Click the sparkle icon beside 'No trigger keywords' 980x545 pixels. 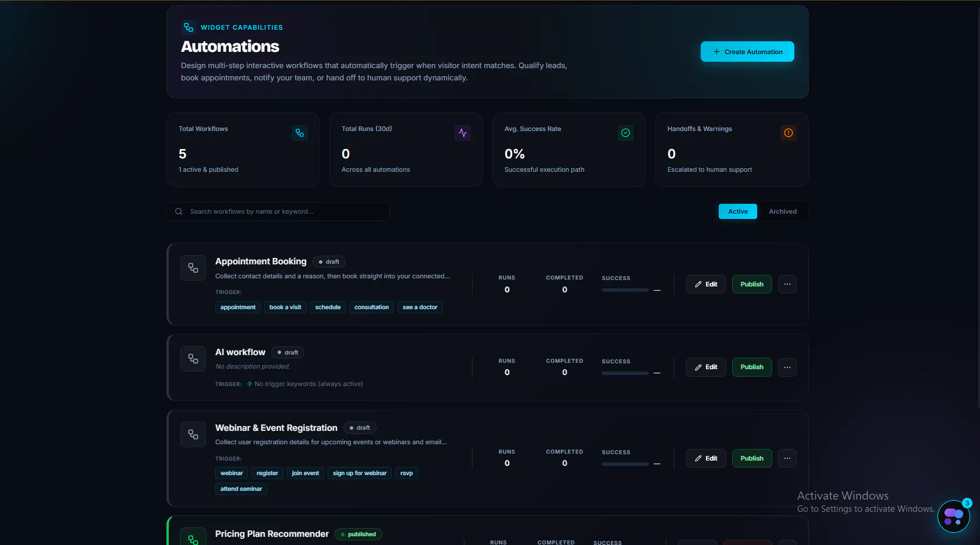coord(250,384)
